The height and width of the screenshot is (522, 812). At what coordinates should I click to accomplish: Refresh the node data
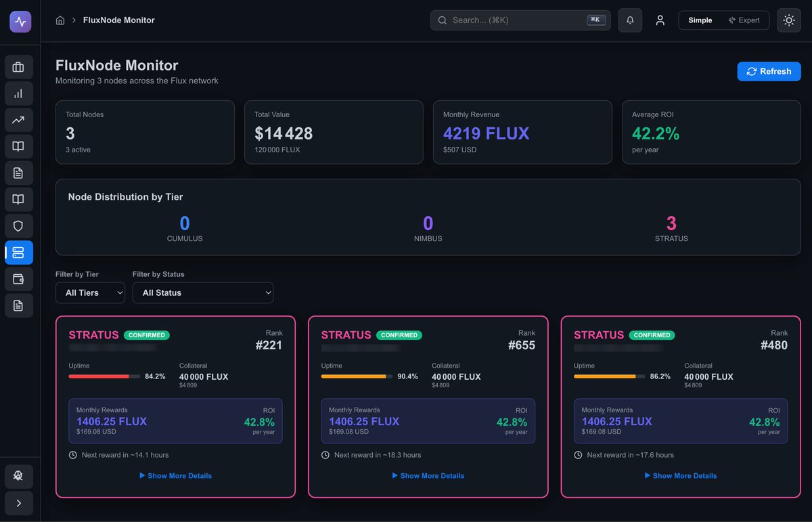pos(769,71)
